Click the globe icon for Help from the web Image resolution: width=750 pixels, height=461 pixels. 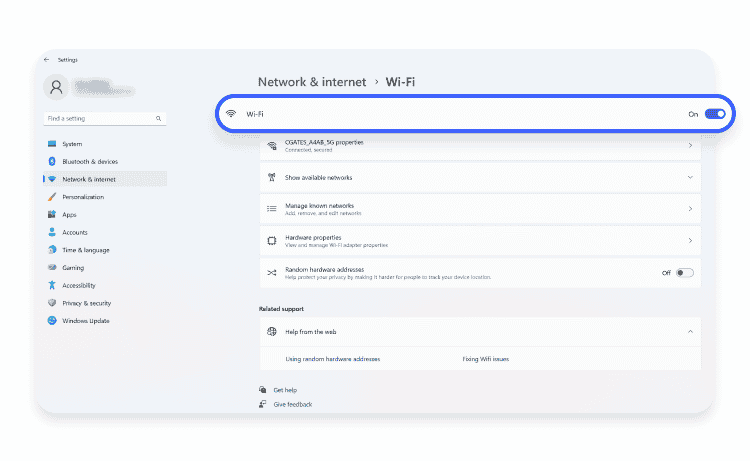coord(272,332)
